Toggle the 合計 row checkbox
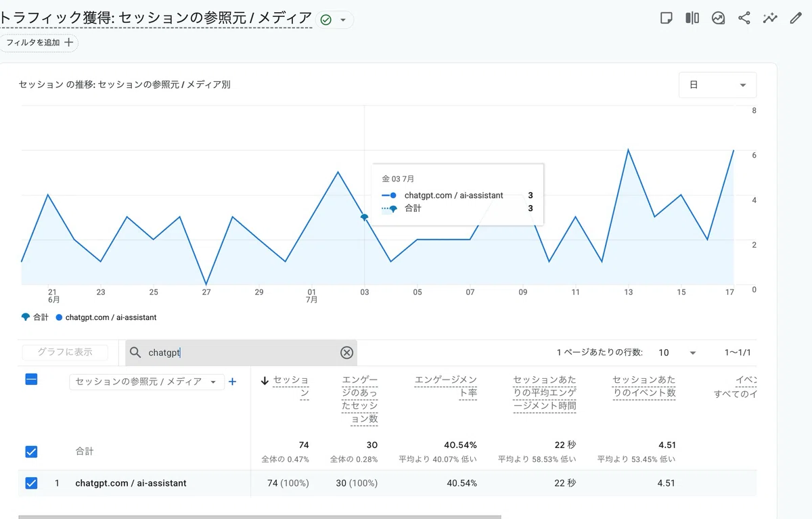Screen dimensions: 812x519 pos(31,451)
